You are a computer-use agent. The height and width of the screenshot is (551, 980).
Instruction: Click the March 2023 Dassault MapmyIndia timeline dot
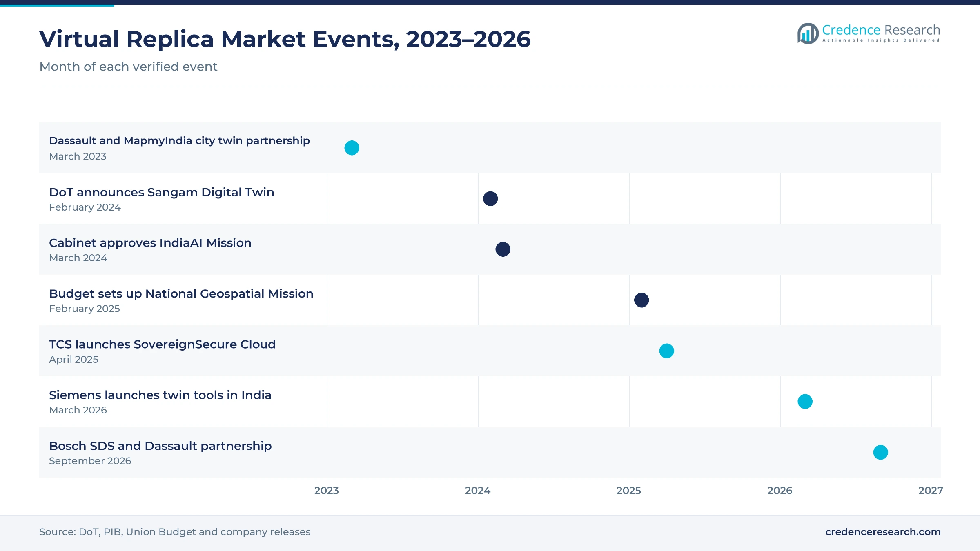352,148
